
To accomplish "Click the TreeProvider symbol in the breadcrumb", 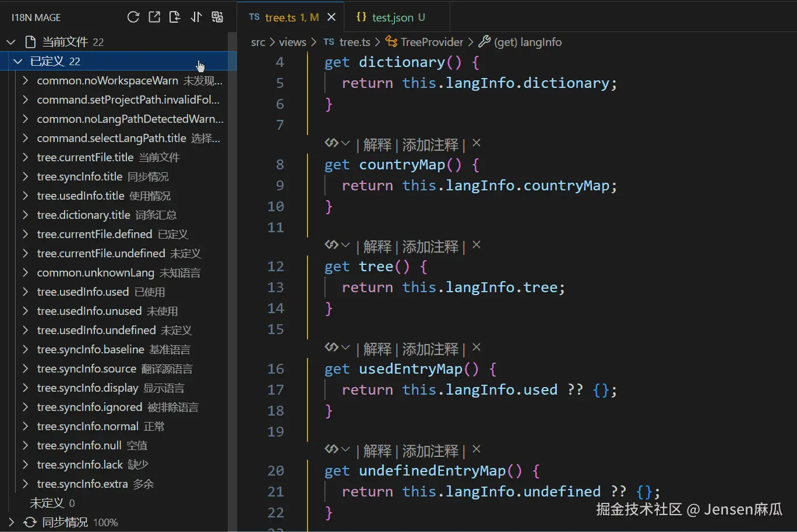I will [x=431, y=41].
